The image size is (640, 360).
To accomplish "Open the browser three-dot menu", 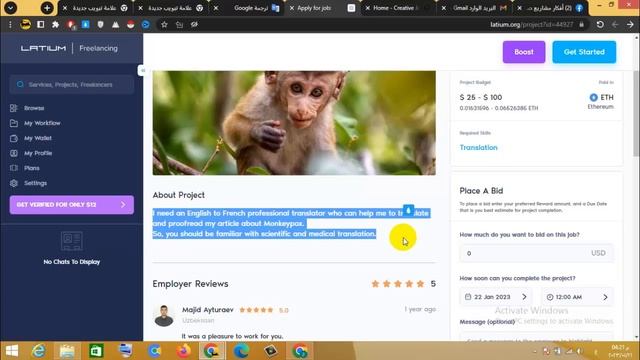I will [10, 24].
